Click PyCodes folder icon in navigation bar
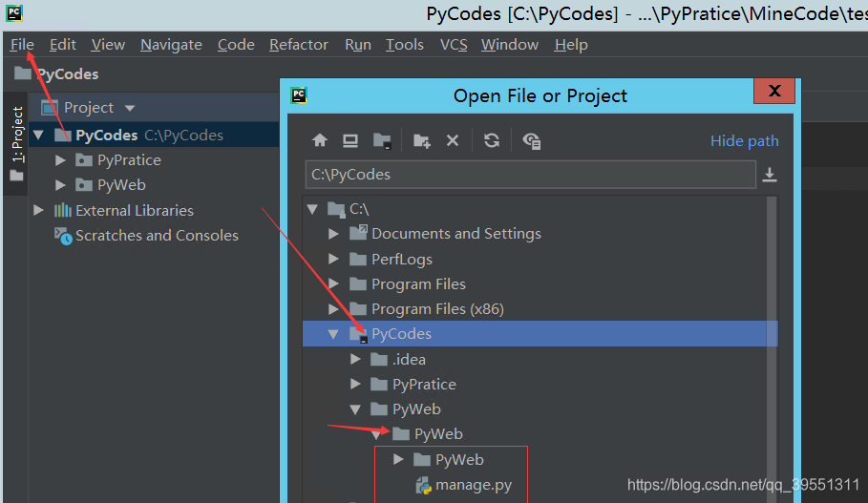Viewport: 868px width, 503px height. pyautogui.click(x=23, y=73)
